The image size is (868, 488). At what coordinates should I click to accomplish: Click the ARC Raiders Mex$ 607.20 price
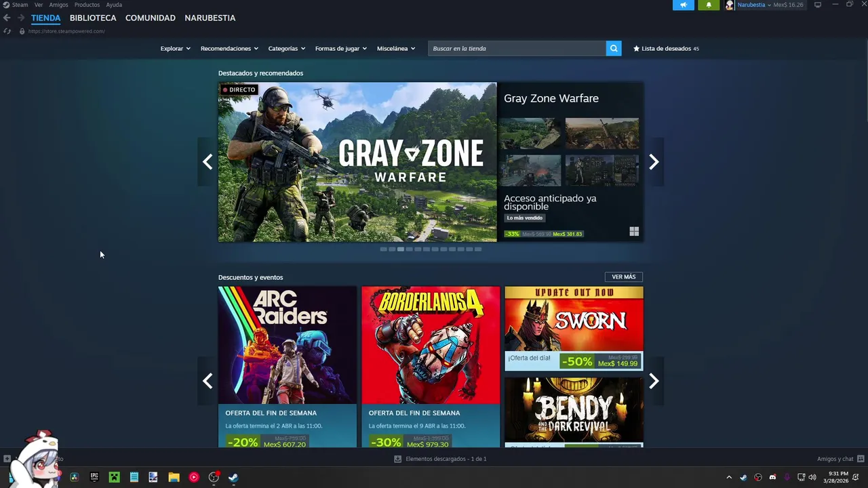pyautogui.click(x=285, y=444)
